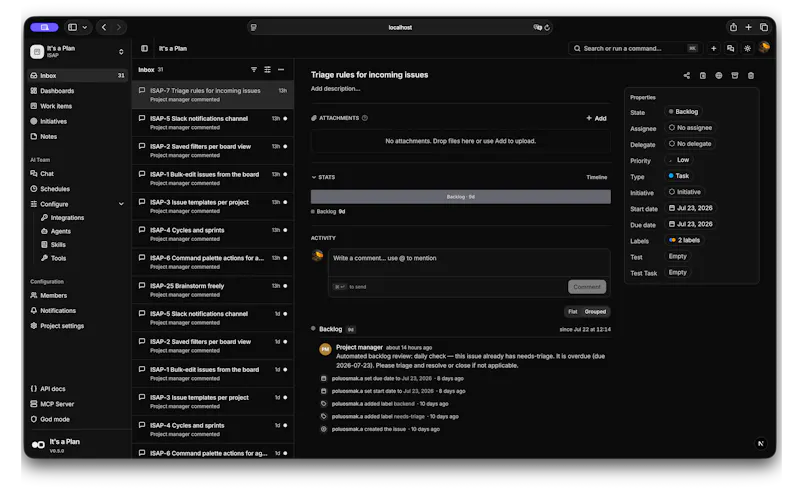Open the No delegate dropdown
This screenshot has height=490, width=800.
690,144
